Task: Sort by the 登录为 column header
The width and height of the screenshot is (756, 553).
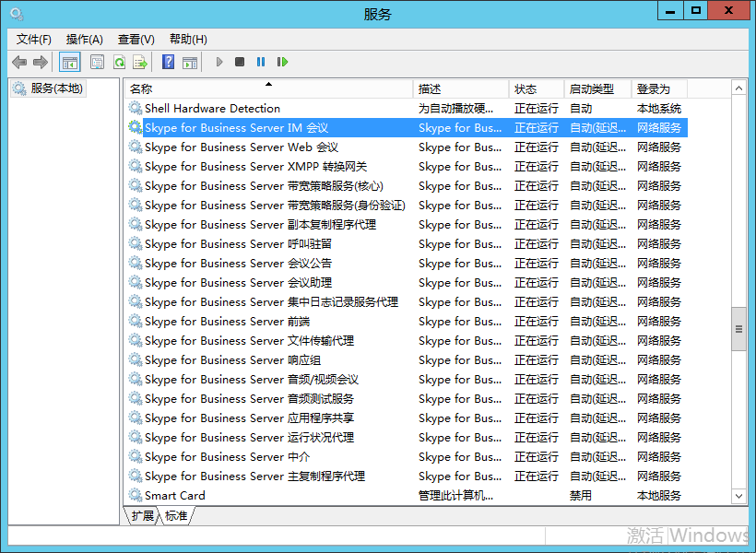Action: coord(660,88)
